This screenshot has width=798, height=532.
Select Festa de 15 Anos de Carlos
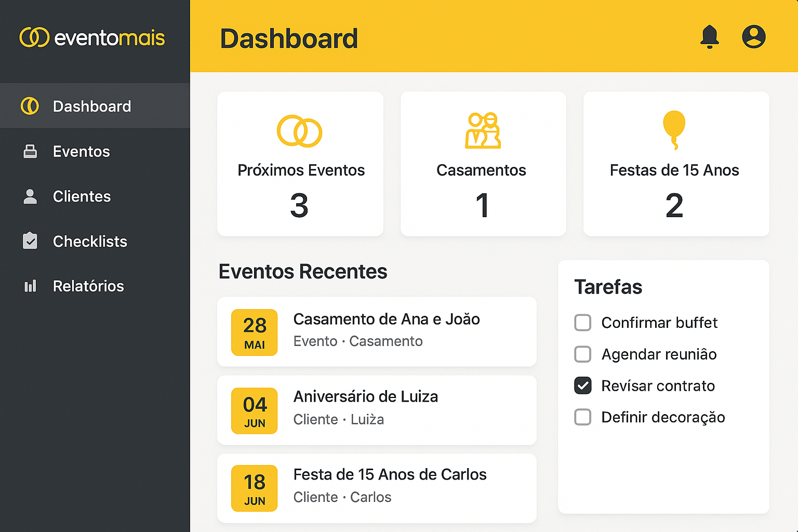[390, 475]
